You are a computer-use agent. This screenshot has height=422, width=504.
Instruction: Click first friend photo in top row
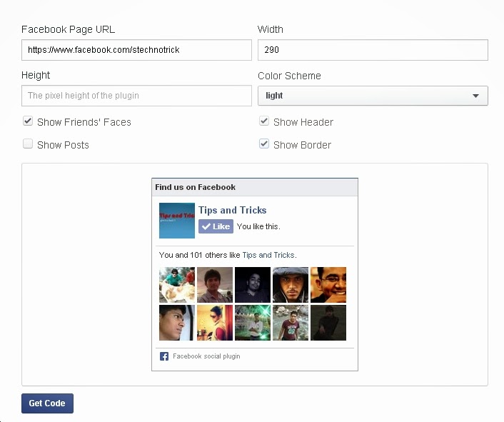(177, 285)
